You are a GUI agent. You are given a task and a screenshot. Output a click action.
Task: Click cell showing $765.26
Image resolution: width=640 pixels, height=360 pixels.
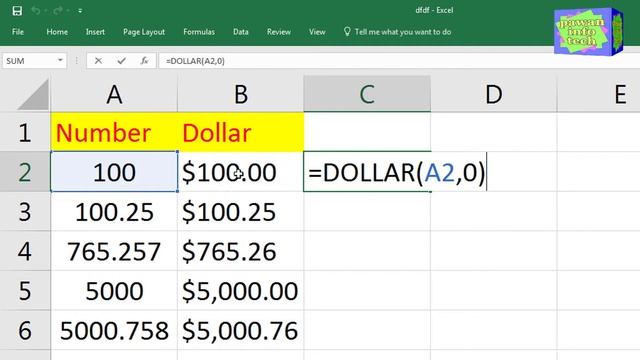click(x=241, y=251)
